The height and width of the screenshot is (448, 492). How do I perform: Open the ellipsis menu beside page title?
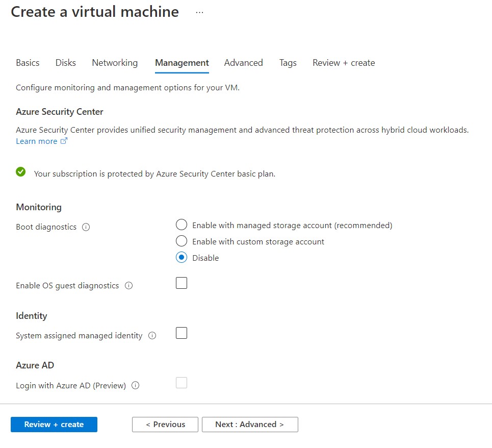199,12
